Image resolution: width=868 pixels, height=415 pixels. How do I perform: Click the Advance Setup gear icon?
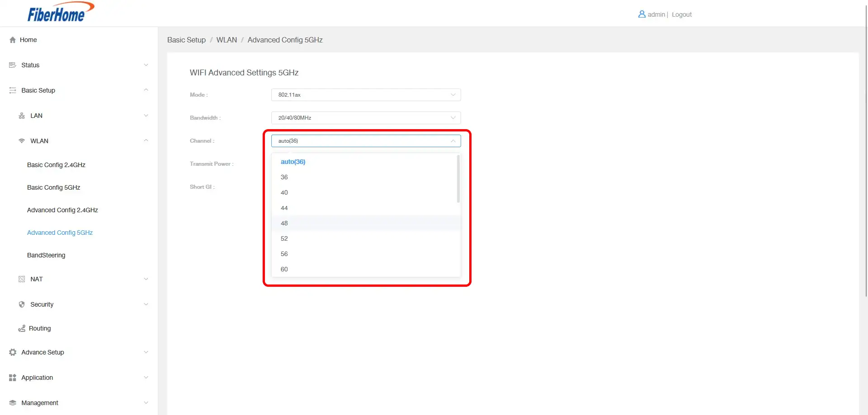[13, 352]
